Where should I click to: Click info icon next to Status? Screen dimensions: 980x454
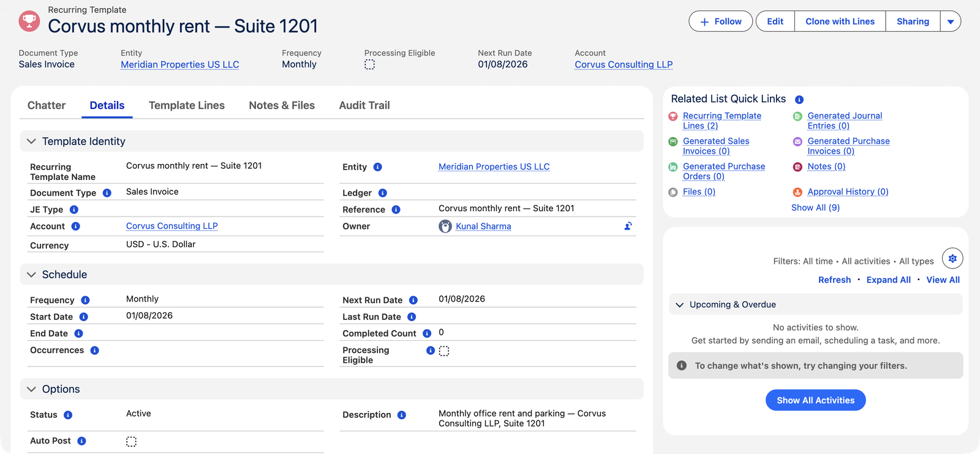68,415
